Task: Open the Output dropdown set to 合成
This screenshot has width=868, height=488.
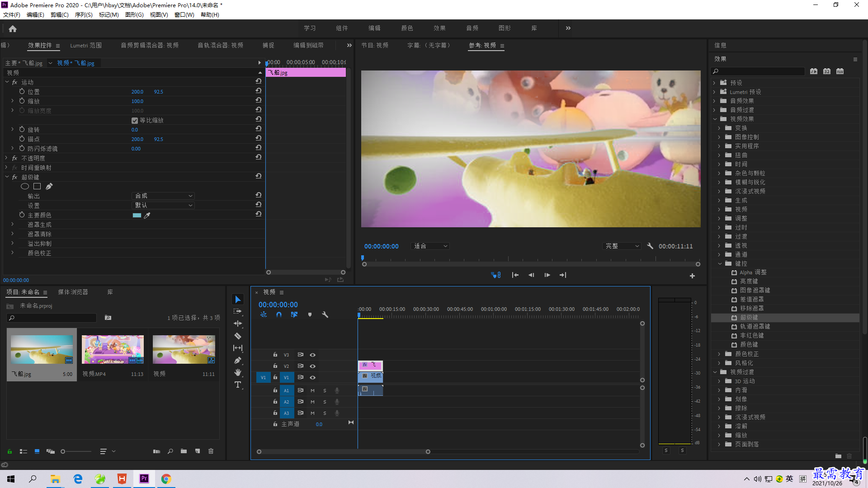Action: 163,196
